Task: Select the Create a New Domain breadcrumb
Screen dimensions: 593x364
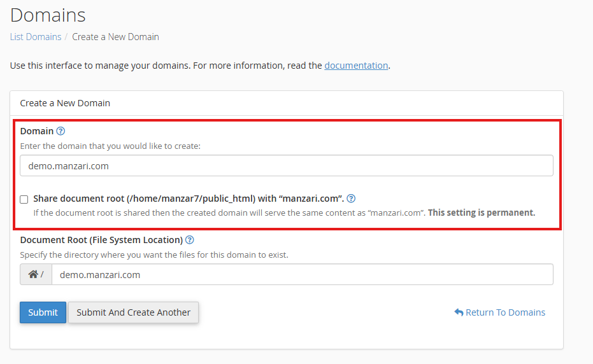Action: 115,37
